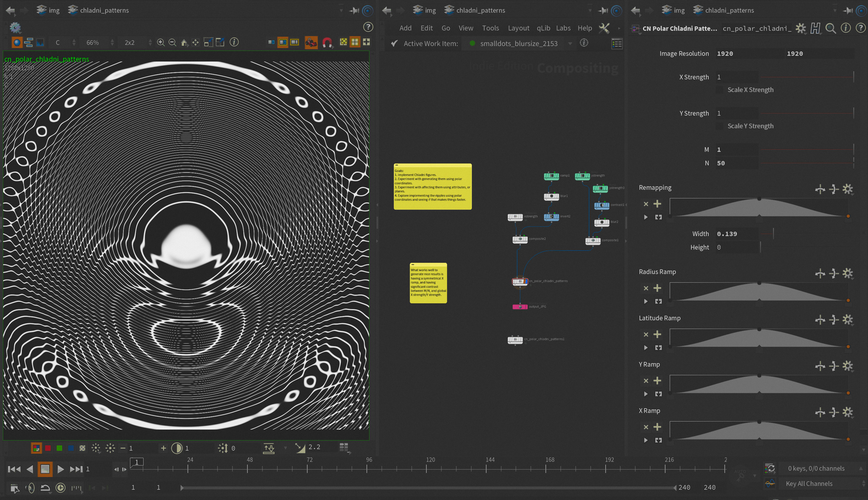
Task: Open the qLib menu
Action: pos(543,28)
